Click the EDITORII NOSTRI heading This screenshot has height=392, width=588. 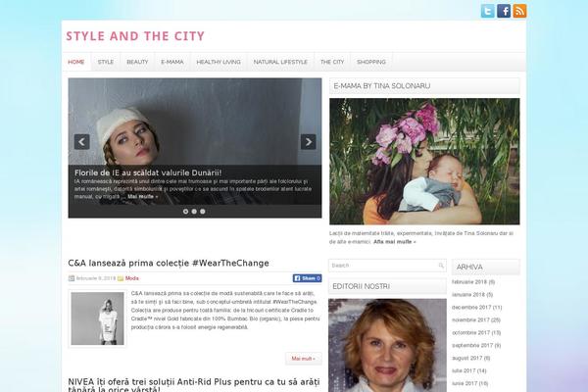(x=387, y=286)
